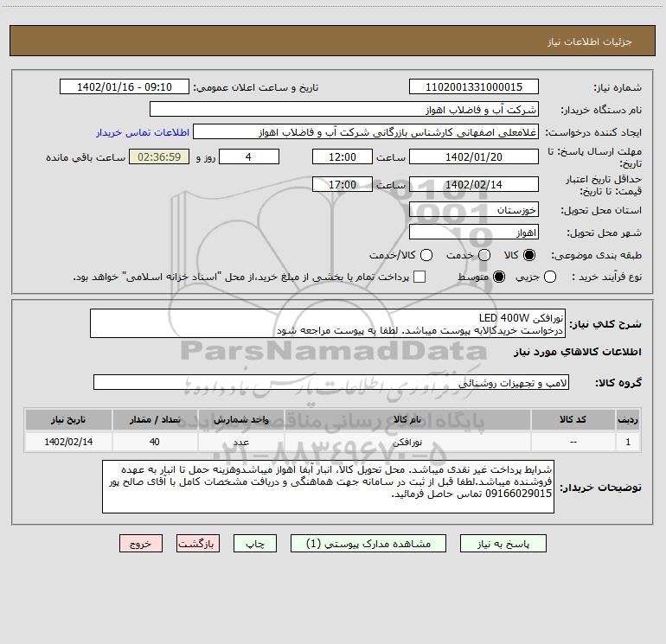This screenshot has height=644, width=666.
Task: Click the ردیف column header
Action: point(628,419)
